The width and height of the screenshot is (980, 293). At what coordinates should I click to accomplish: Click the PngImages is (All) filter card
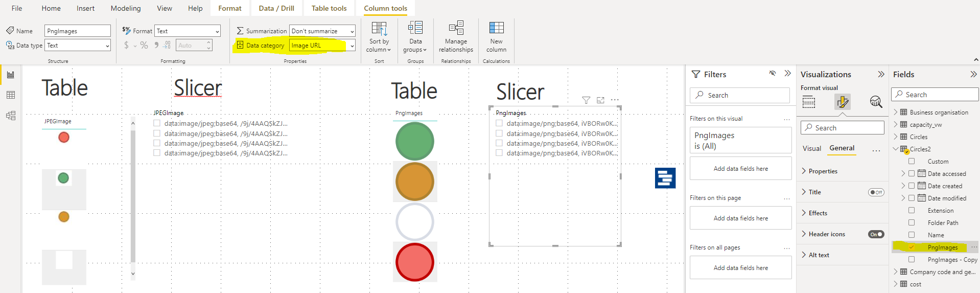741,140
